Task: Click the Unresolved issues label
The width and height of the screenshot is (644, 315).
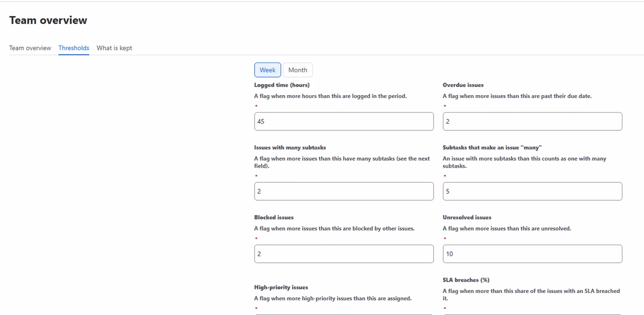Action: [x=467, y=217]
